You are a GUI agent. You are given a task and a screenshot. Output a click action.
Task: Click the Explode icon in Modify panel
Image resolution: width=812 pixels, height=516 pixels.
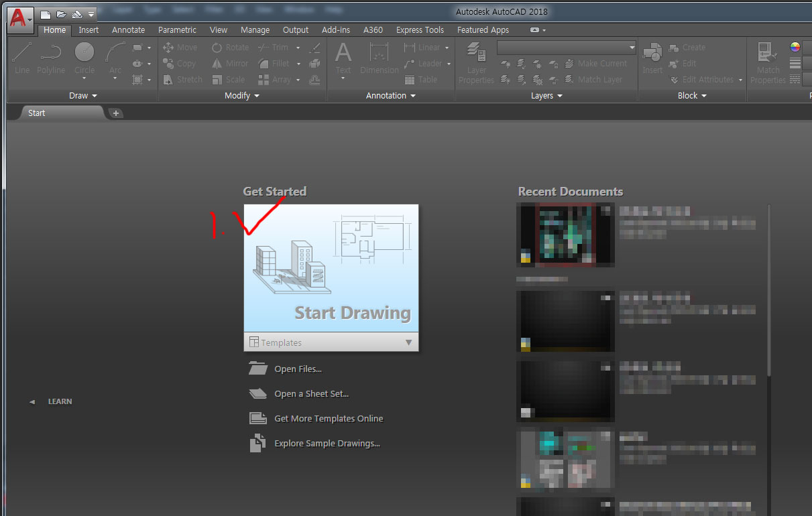[x=314, y=64]
